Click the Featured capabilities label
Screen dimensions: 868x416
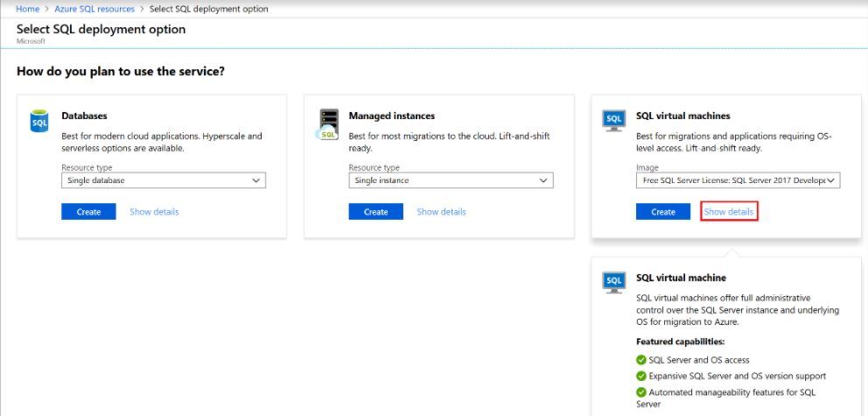(x=681, y=342)
